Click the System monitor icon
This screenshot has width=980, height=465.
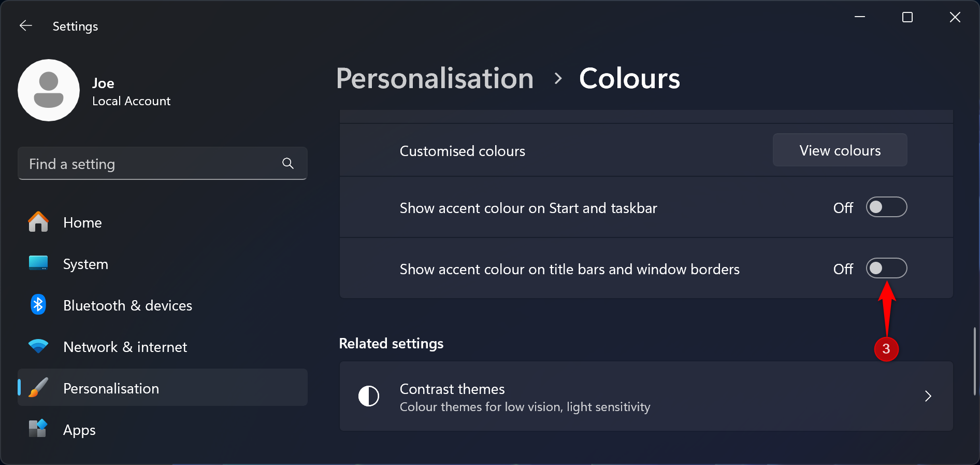tap(38, 263)
